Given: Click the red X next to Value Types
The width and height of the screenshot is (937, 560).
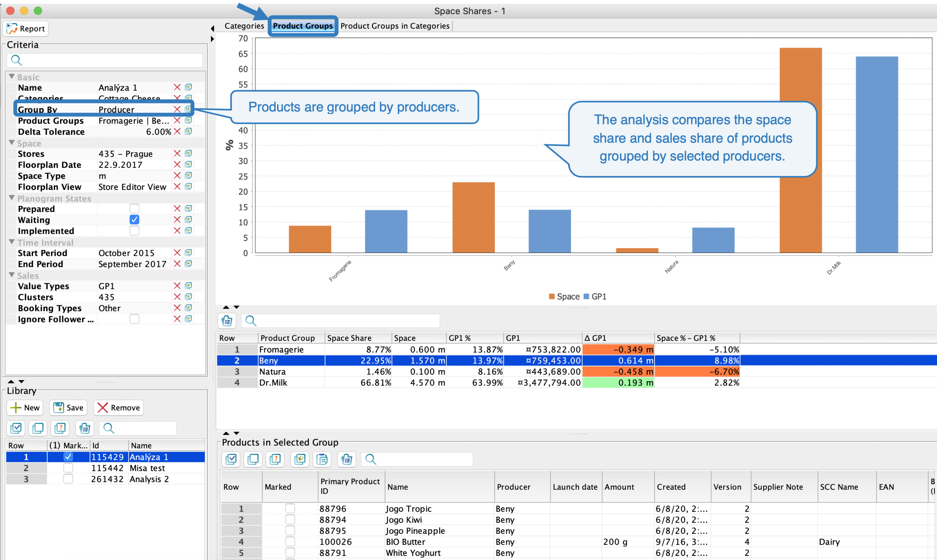Looking at the screenshot, I should point(177,286).
